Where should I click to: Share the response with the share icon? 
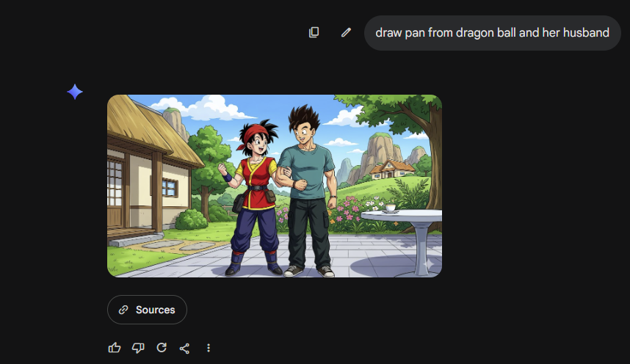[x=184, y=348]
